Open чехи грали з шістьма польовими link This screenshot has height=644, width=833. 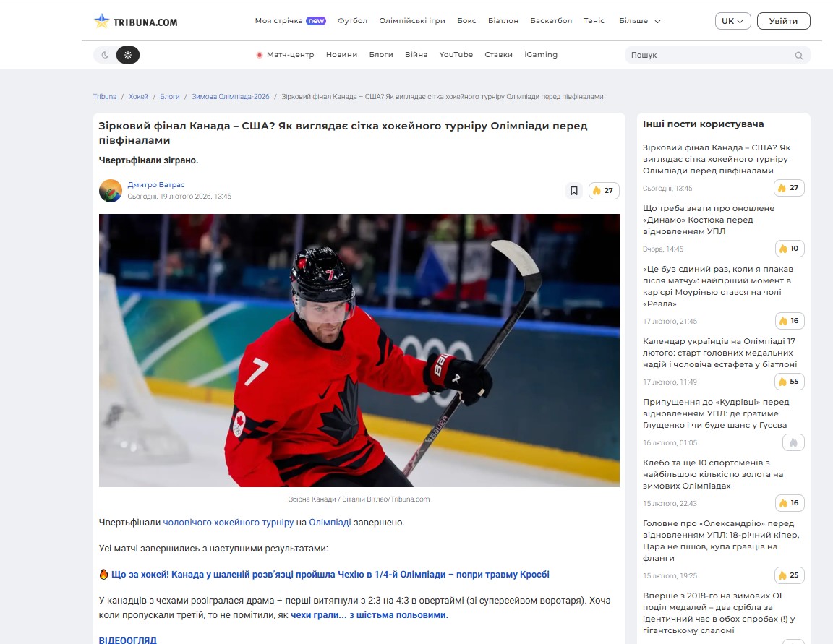(x=369, y=615)
